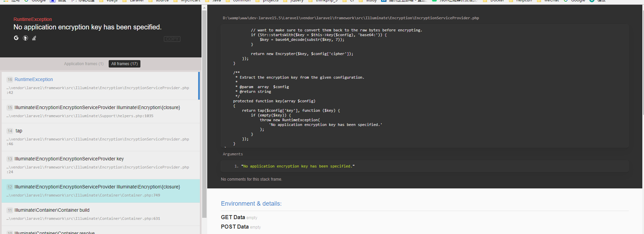Copy the exception with the COPY button

pyautogui.click(x=172, y=39)
